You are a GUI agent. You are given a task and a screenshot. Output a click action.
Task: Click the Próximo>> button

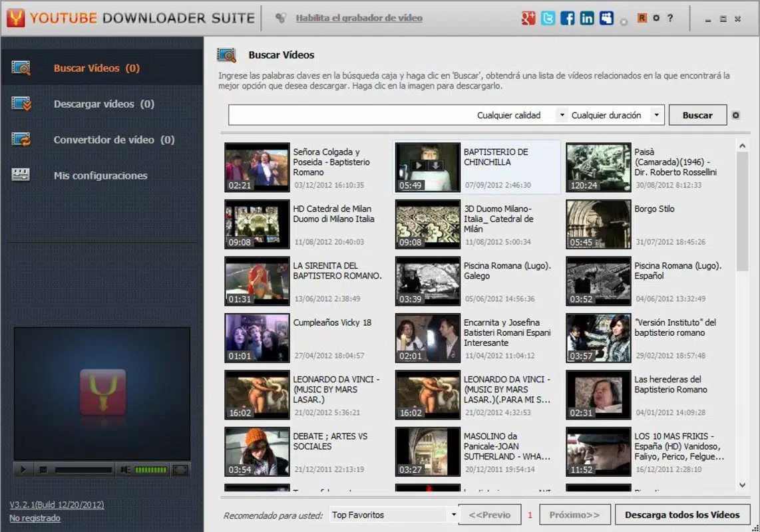(574, 515)
